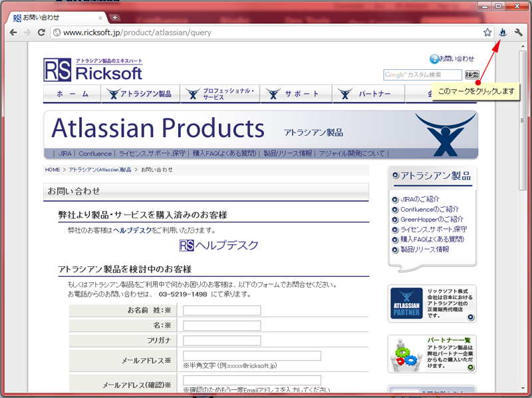
Task: Open the アトラシアン製品 navigation menu
Action: point(140,94)
